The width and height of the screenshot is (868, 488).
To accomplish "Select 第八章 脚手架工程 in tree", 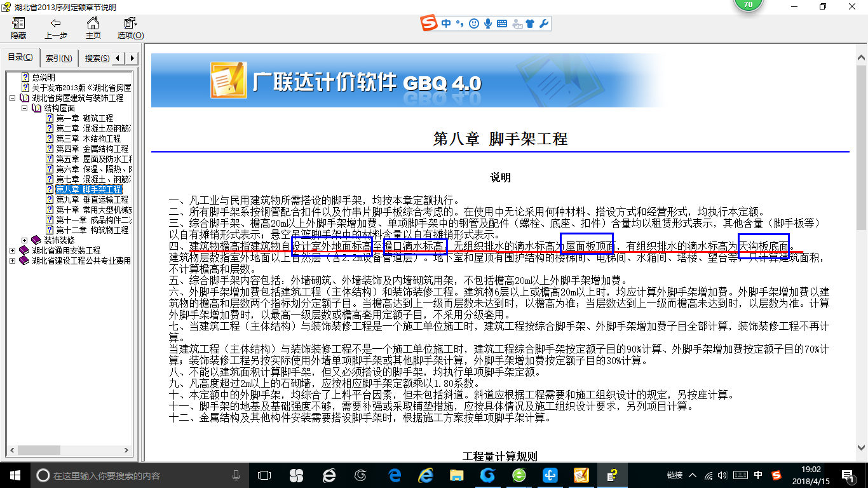I will coord(88,189).
